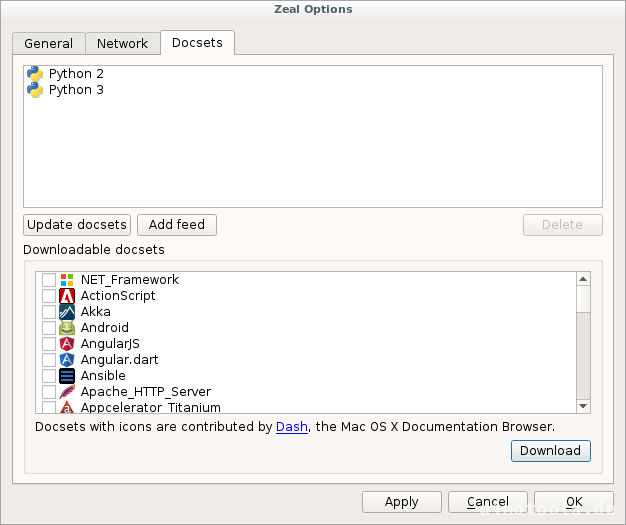Tick the Android docset checkbox
626x525 pixels.
coord(49,328)
